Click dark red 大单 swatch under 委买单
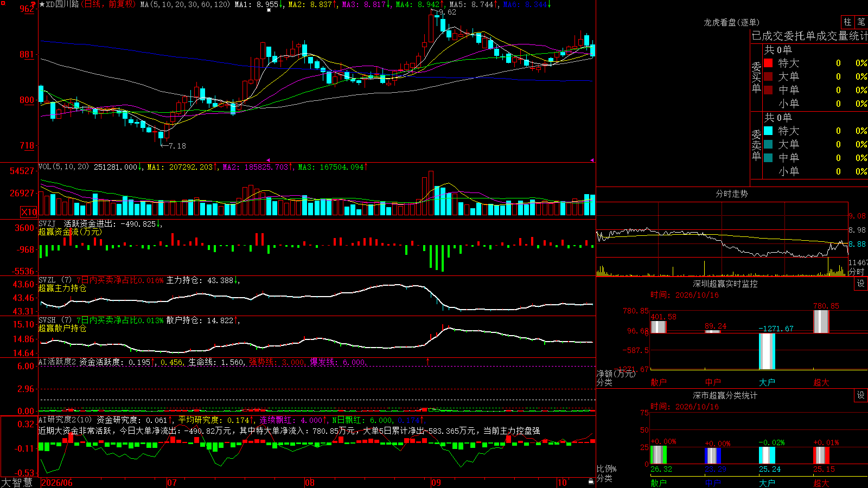This screenshot has width=868, height=488. [x=768, y=76]
